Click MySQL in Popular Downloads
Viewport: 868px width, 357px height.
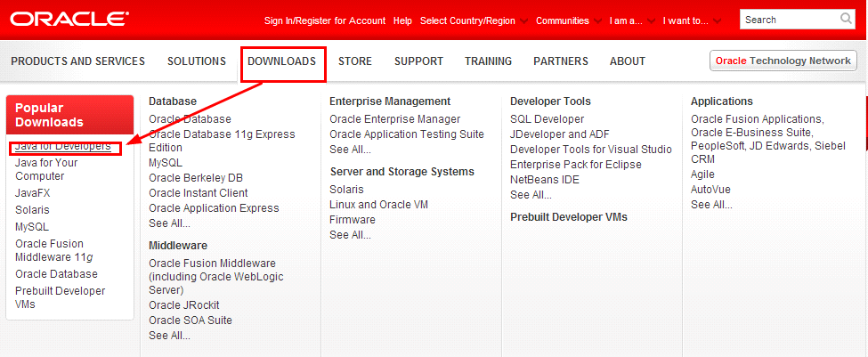click(x=31, y=227)
